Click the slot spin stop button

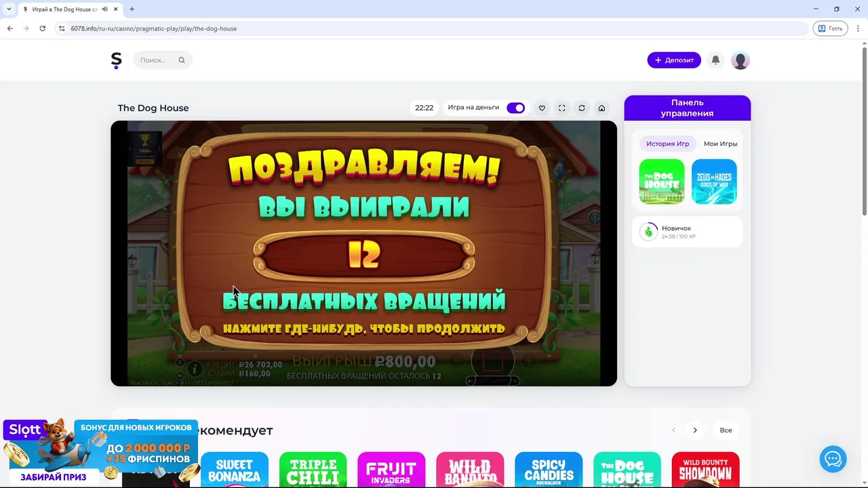[x=492, y=360]
